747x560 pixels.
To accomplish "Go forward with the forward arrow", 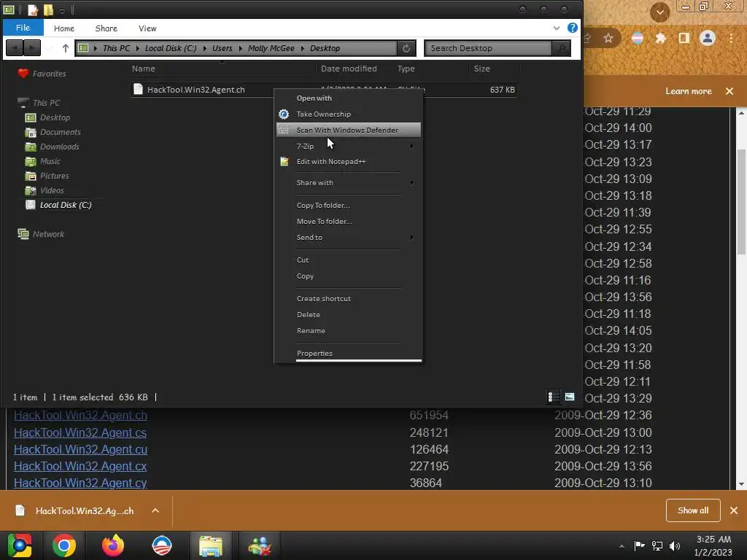I will pyautogui.click(x=32, y=47).
